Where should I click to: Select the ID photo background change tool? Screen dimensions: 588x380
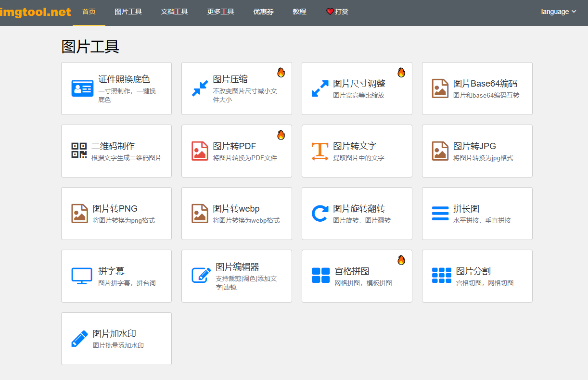(116, 89)
